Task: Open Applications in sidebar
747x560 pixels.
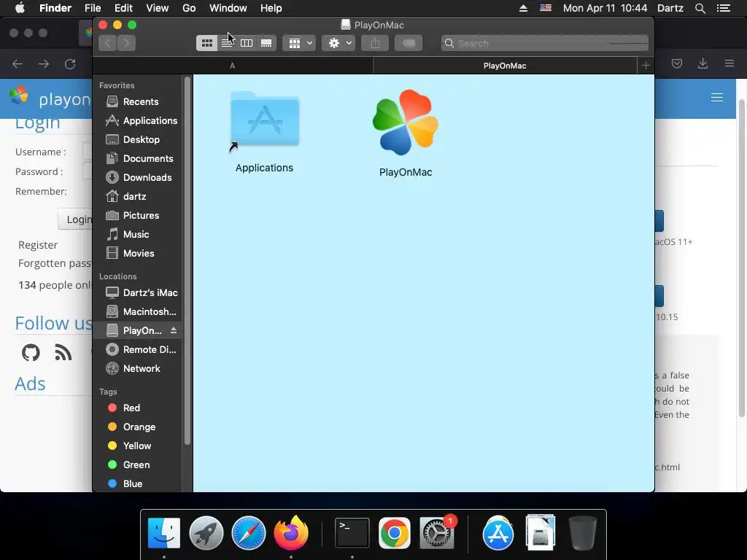Action: [138, 120]
